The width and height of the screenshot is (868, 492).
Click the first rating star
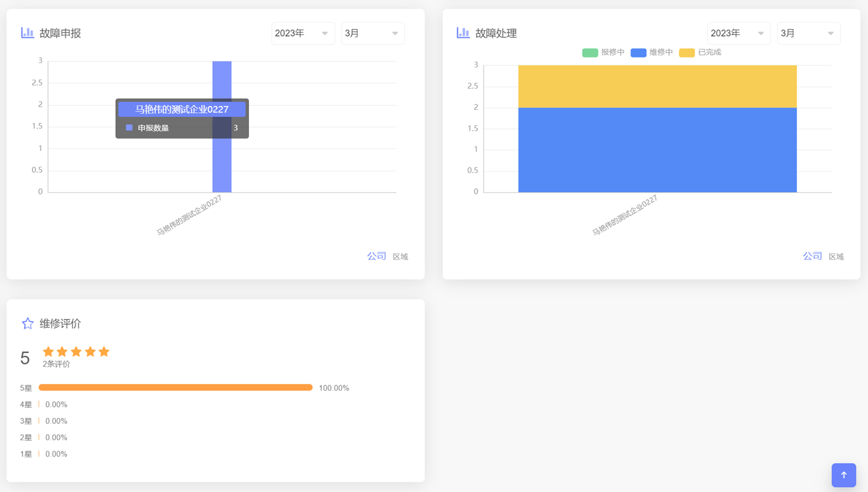[48, 352]
